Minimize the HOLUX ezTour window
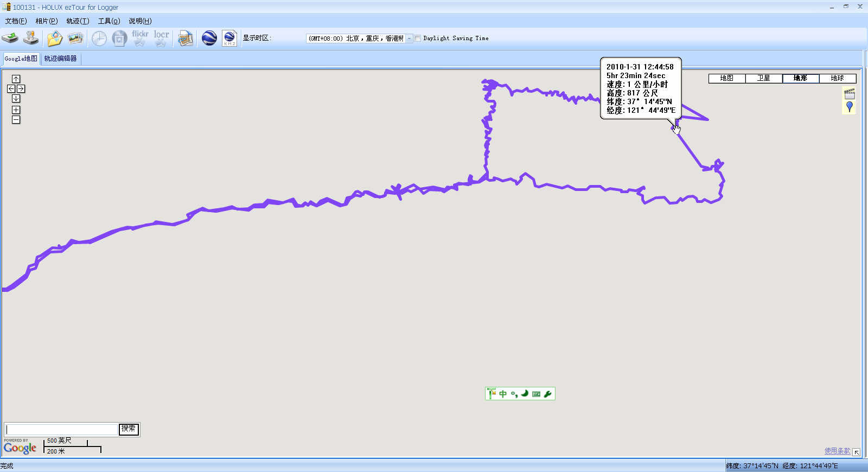Screen dimensions: 868x472 click(832, 7)
